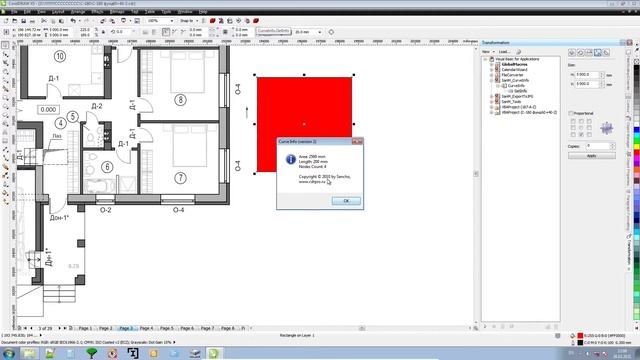Expand the SanM_ExportToJPG tree node
Viewport: 640px width, 360px height.
coord(492,96)
